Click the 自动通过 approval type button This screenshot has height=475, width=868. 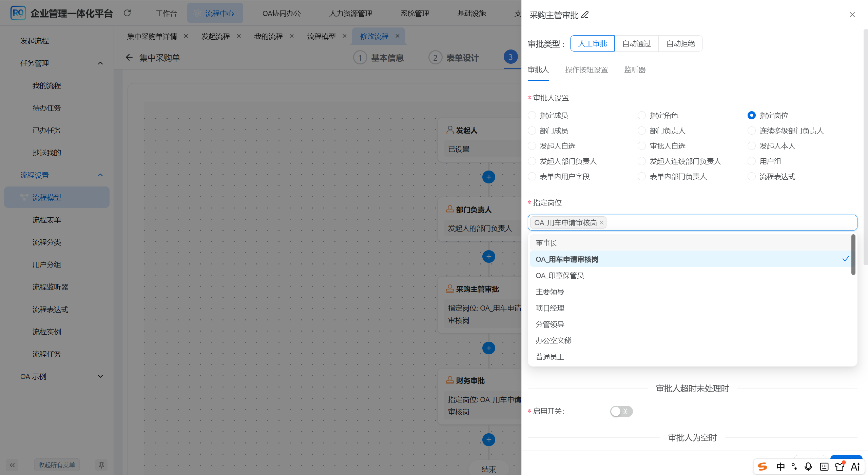click(636, 43)
